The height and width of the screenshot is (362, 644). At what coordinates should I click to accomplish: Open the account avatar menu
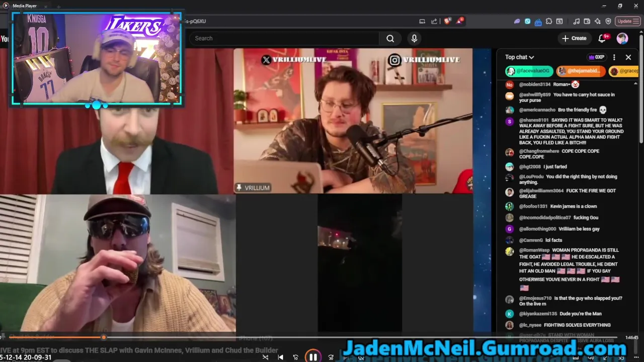coord(622,38)
